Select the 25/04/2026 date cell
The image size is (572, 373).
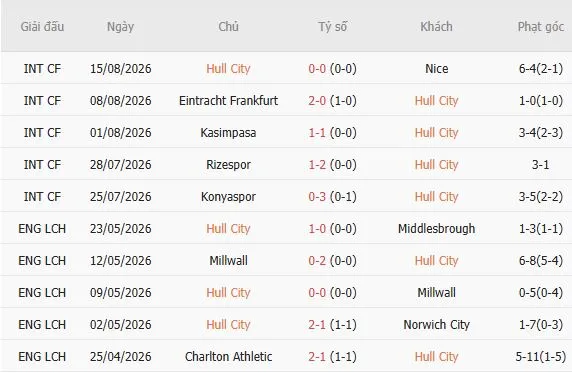tap(120, 357)
